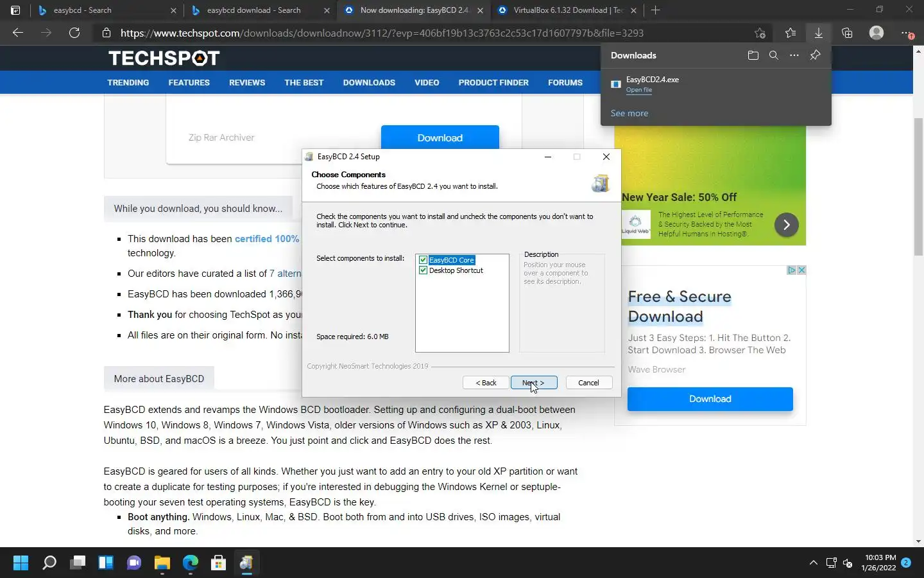
Task: Open Chat app on the taskbar
Action: click(x=134, y=563)
